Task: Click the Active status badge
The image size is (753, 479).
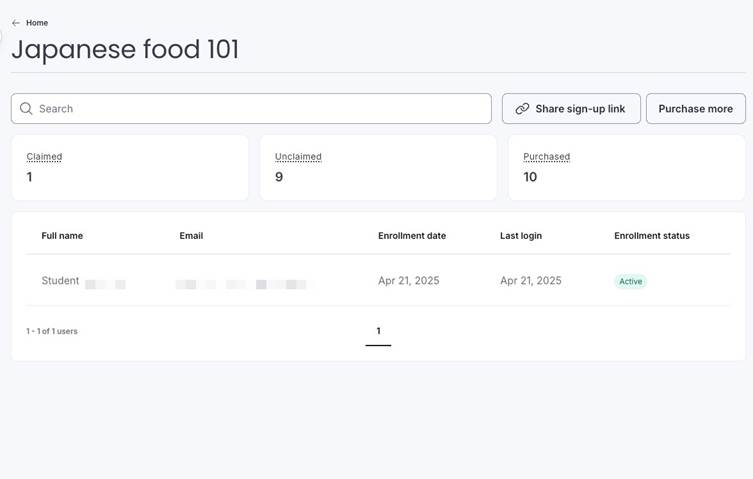Action: coord(630,282)
